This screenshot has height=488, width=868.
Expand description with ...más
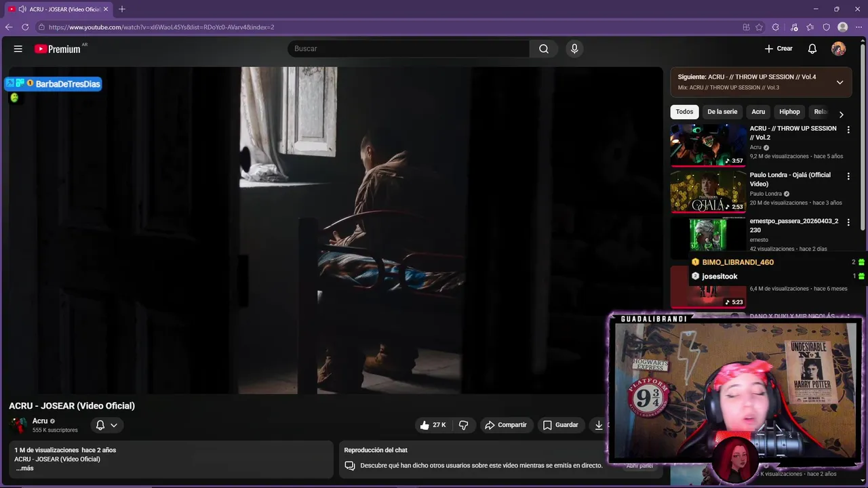point(24,468)
